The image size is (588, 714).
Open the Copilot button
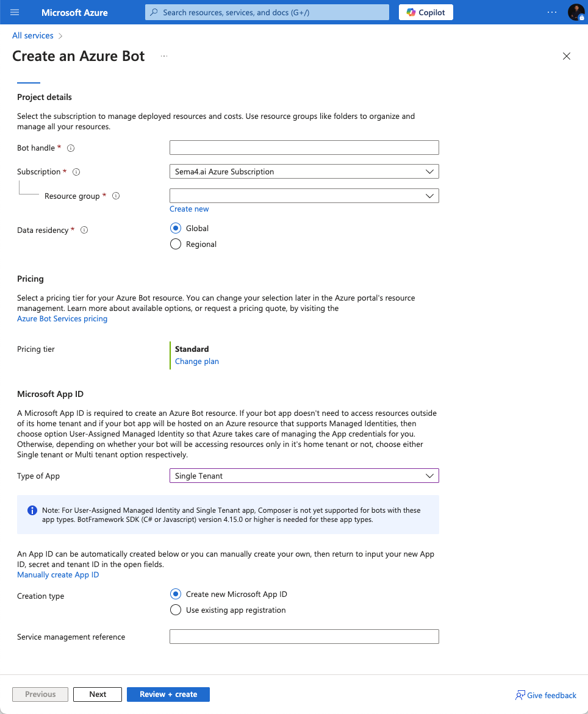[426, 12]
